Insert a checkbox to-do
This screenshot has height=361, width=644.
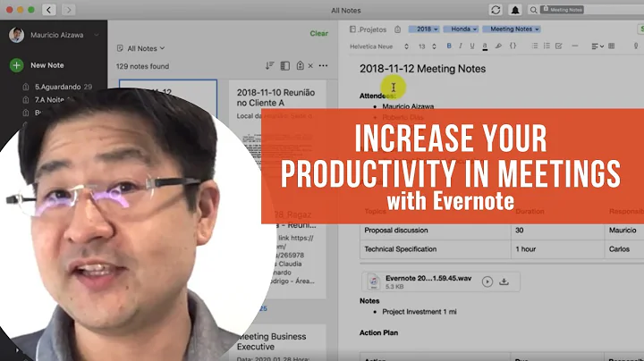(558, 46)
